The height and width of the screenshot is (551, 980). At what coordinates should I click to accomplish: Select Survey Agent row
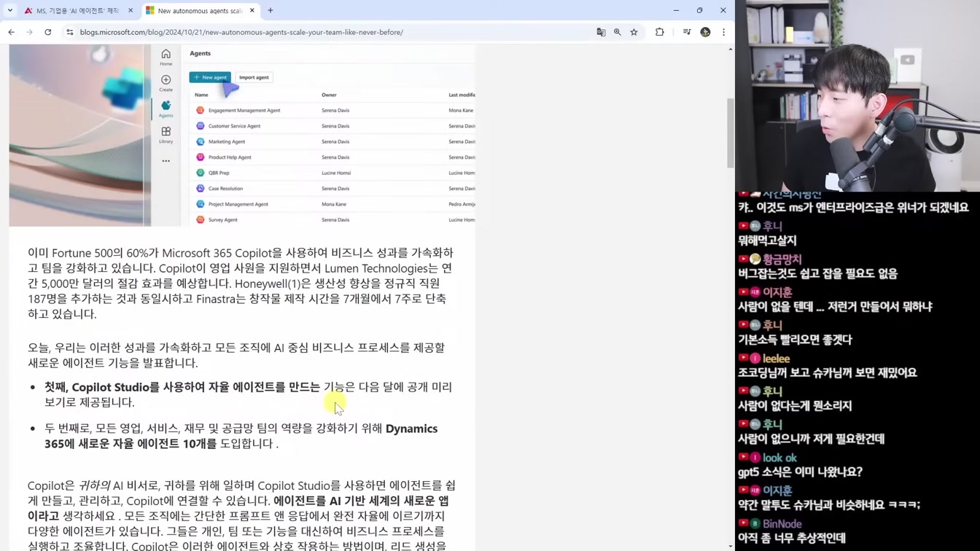click(332, 219)
